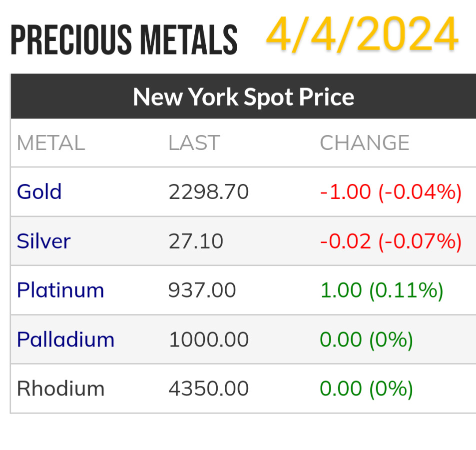The image size is (476, 450).
Task: Open the Palladium metal link
Action: tap(65, 339)
